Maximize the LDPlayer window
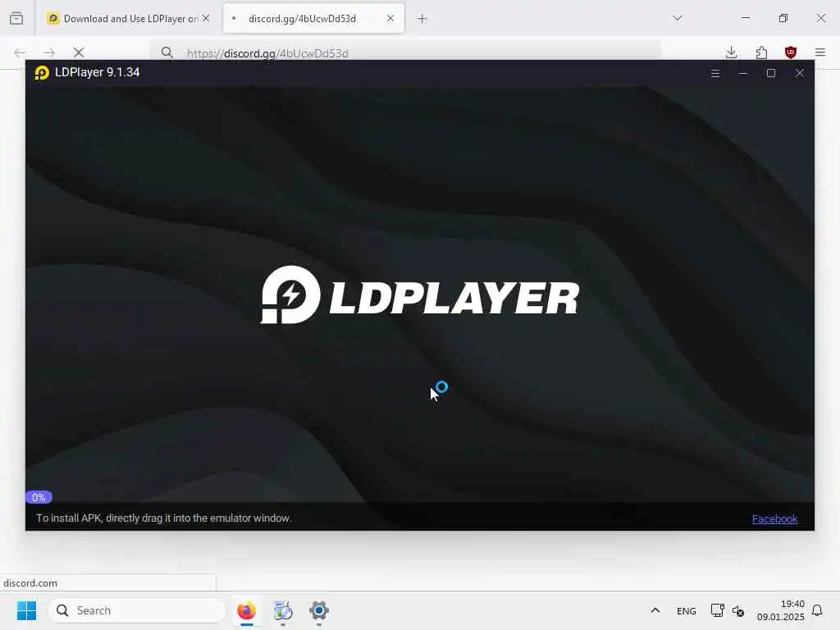Viewport: 840px width, 630px height. click(771, 73)
